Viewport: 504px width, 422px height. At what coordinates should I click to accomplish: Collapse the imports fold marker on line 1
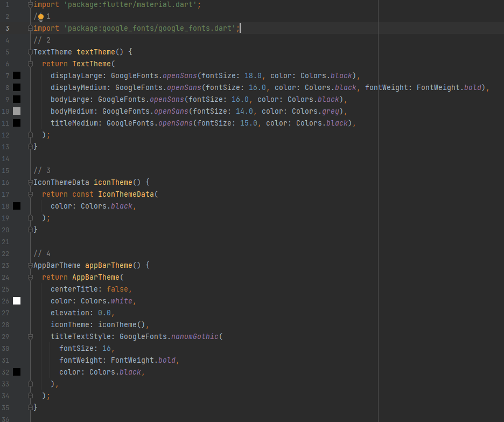[x=30, y=4]
